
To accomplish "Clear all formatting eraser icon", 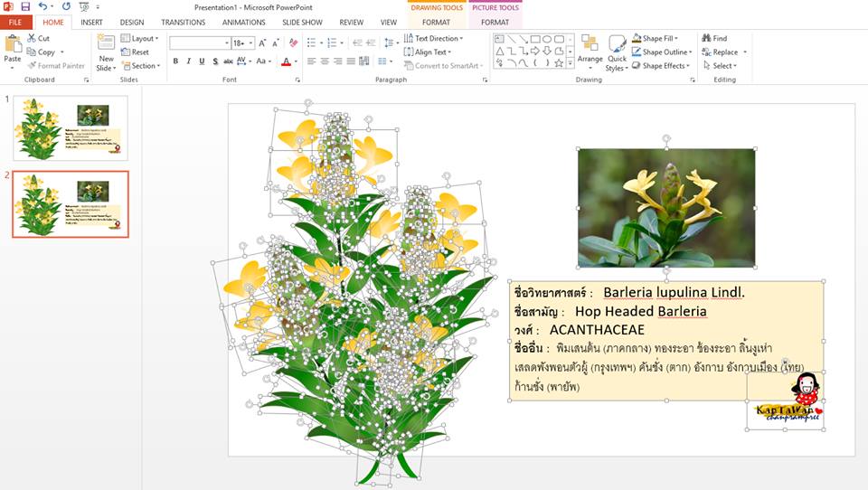I will tap(293, 42).
